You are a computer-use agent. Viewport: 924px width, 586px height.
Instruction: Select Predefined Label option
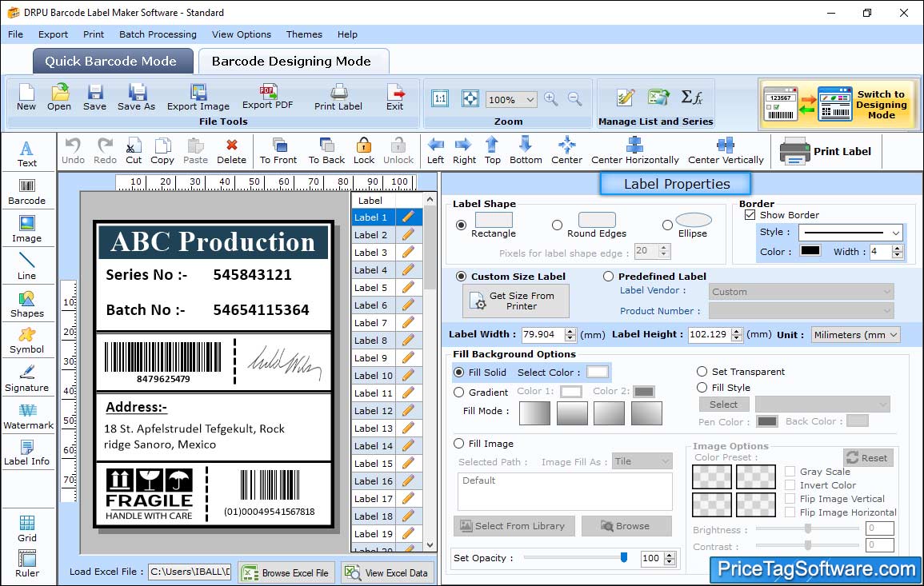click(x=608, y=277)
